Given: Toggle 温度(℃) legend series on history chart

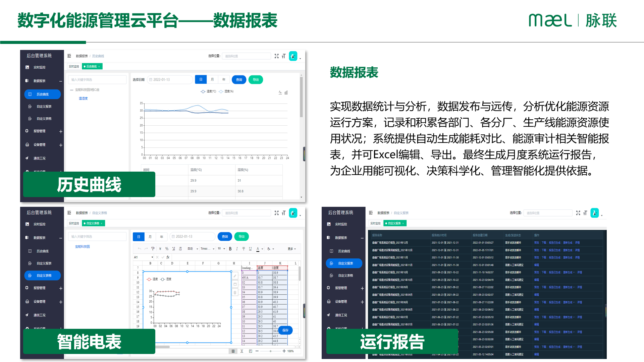Looking at the screenshot, I should coord(208,92).
